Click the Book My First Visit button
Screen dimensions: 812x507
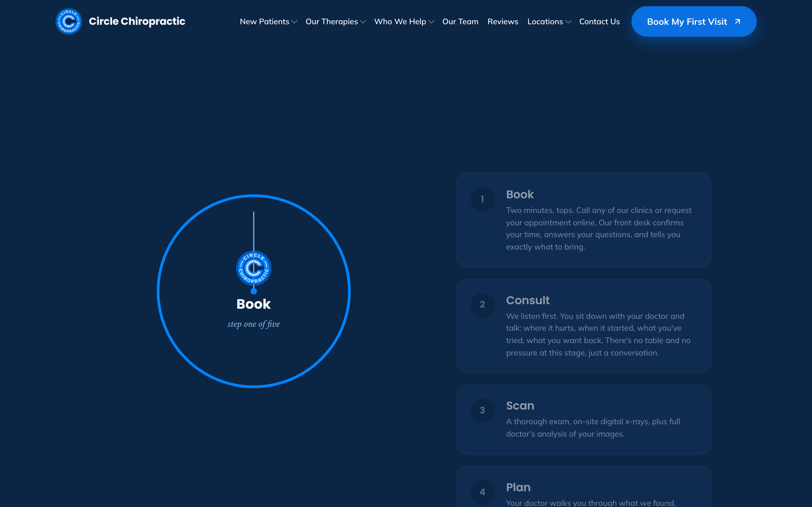[694, 22]
